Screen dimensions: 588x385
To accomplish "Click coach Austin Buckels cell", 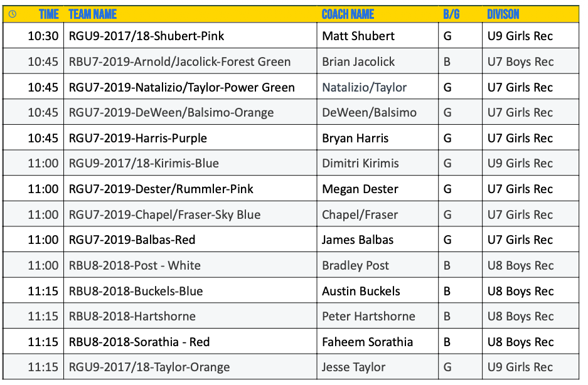I will tap(361, 292).
